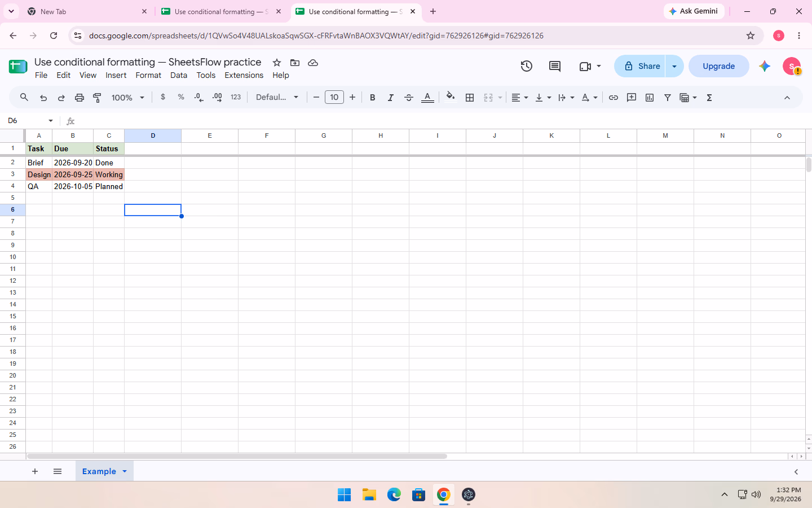Format as currency with dollar icon
This screenshot has width=812, height=508.
click(163, 97)
